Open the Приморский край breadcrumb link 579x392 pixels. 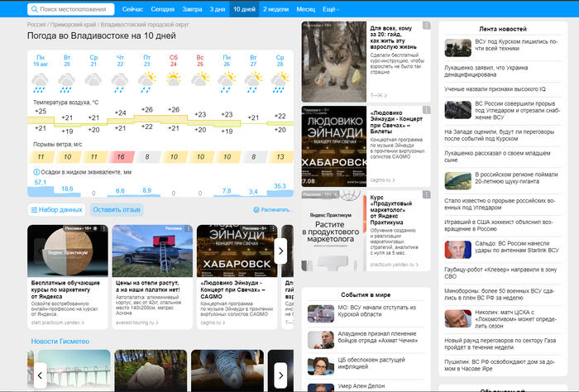[73, 25]
